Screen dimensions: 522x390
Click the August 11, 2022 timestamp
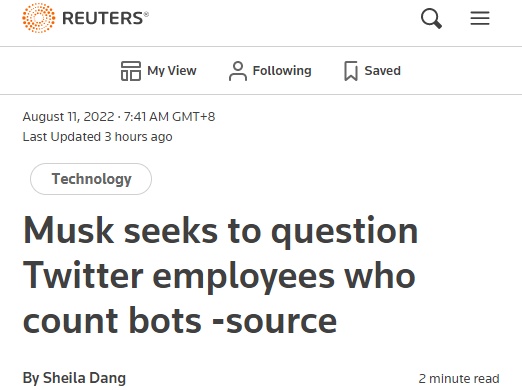click(68, 117)
